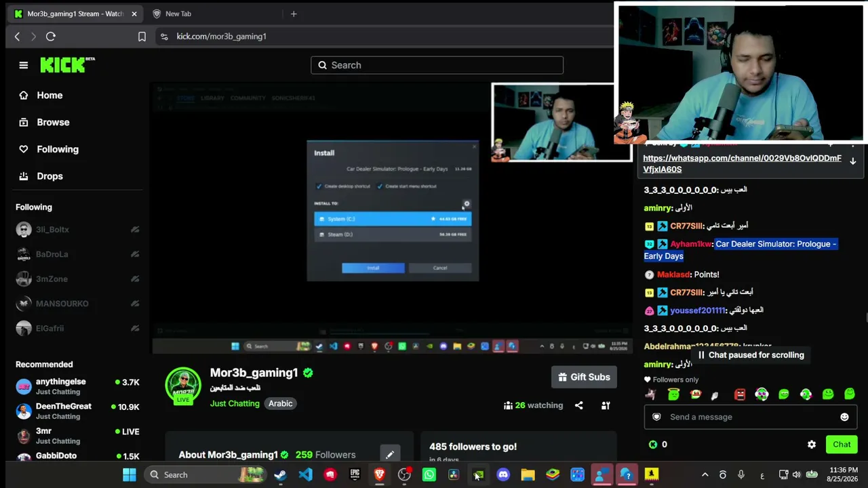Open the WhatsApp channel link in chat
This screenshot has height=488, width=868.
(x=742, y=164)
